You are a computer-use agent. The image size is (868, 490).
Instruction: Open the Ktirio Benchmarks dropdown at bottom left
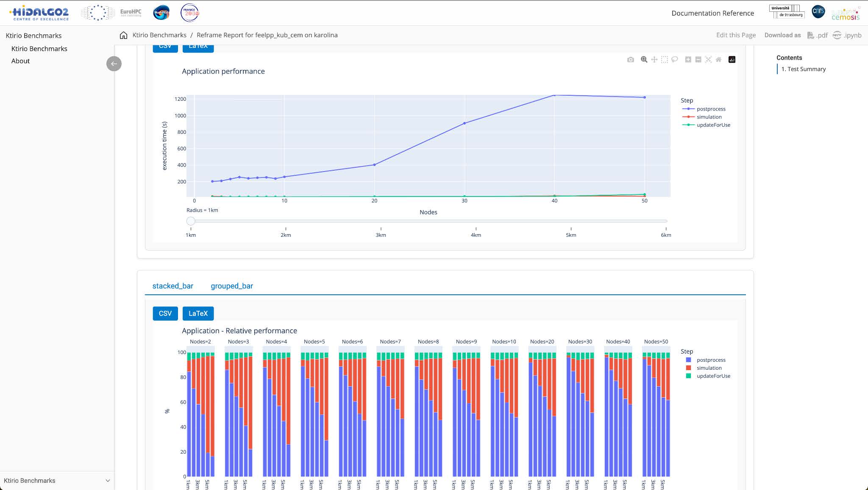pyautogui.click(x=57, y=480)
